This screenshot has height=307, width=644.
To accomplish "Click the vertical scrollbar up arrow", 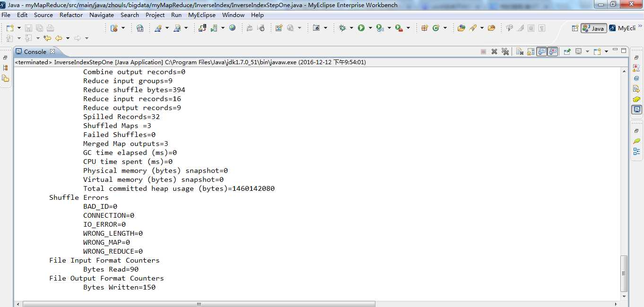I will [624, 71].
